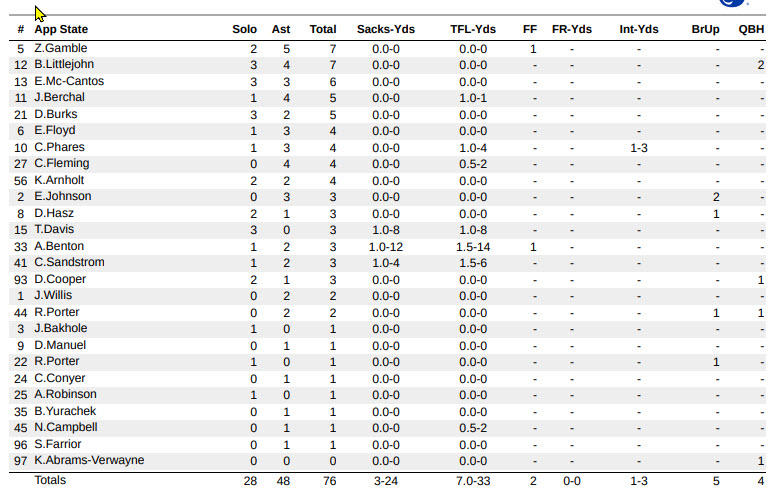Click the Int-Yds column header
This screenshot has height=497, width=781.
click(639, 30)
